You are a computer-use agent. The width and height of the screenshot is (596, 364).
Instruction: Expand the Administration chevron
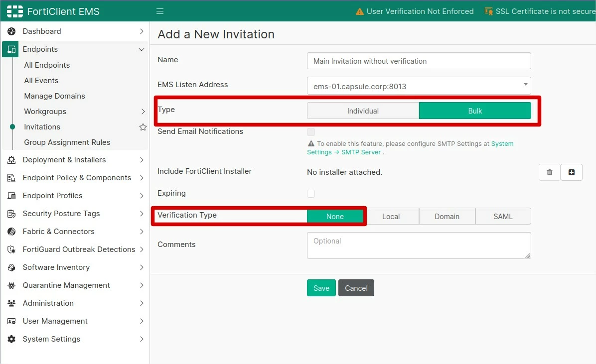click(x=142, y=303)
